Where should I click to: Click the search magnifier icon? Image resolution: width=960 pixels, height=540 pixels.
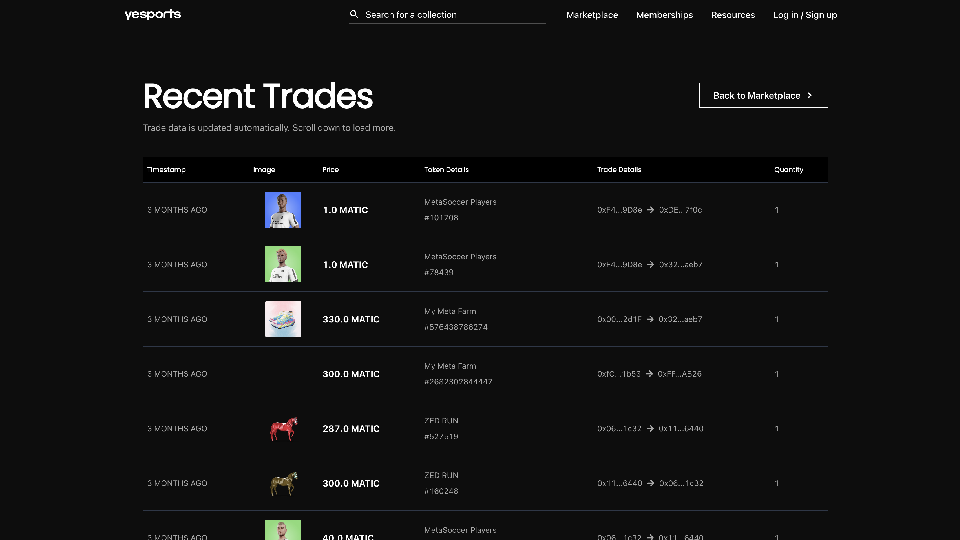pyautogui.click(x=354, y=15)
